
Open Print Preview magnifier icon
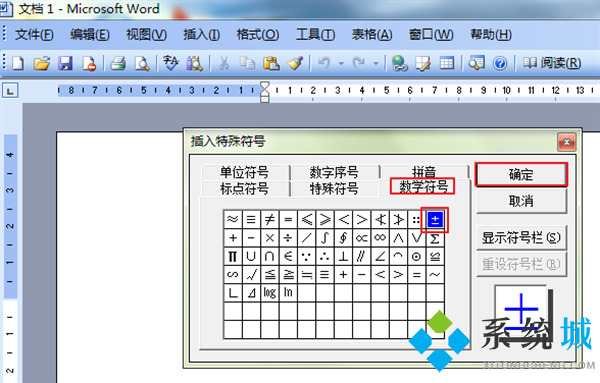click(142, 63)
